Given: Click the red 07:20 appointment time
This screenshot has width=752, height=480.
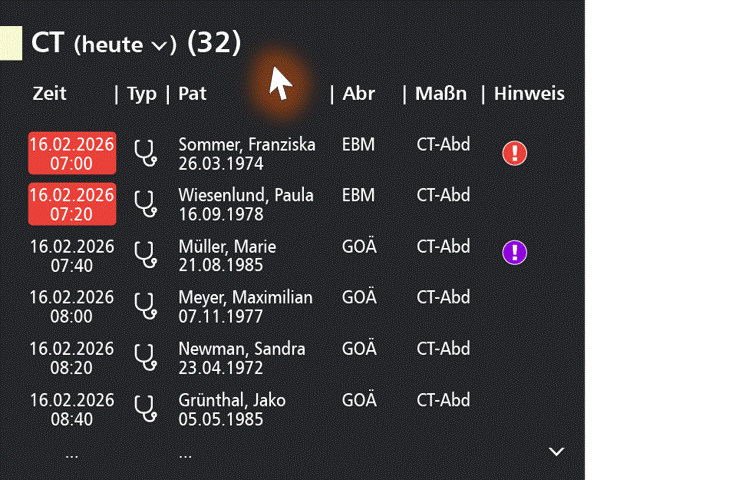Looking at the screenshot, I should tap(72, 204).
